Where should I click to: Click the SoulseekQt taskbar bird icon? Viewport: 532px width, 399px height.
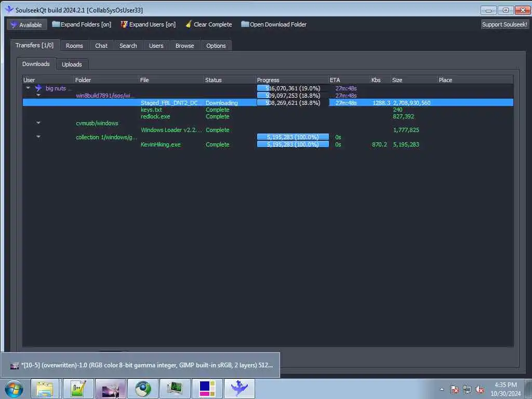[x=240, y=389]
